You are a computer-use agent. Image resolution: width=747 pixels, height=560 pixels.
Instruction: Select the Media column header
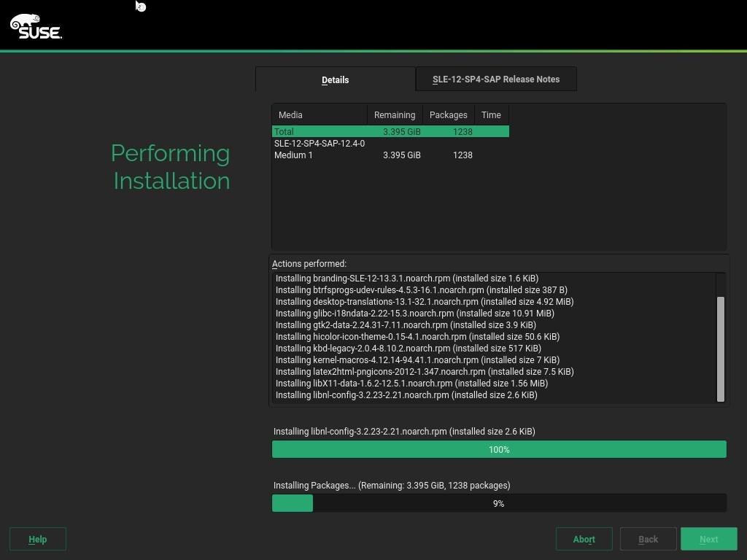pyautogui.click(x=320, y=114)
